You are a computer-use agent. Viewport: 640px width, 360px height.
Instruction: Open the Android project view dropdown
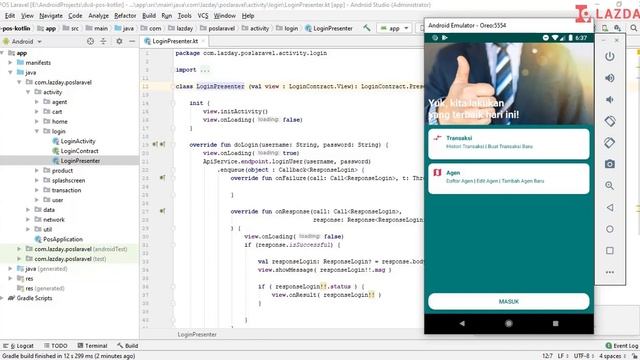[x=22, y=41]
